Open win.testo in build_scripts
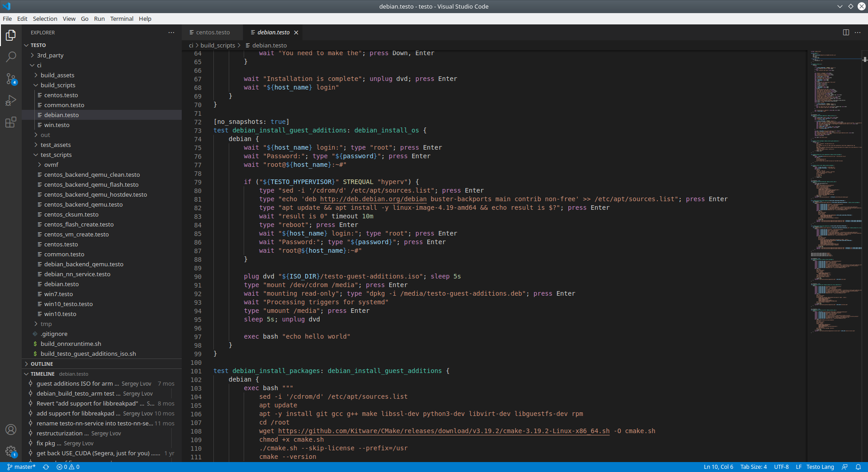 (x=102, y=125)
